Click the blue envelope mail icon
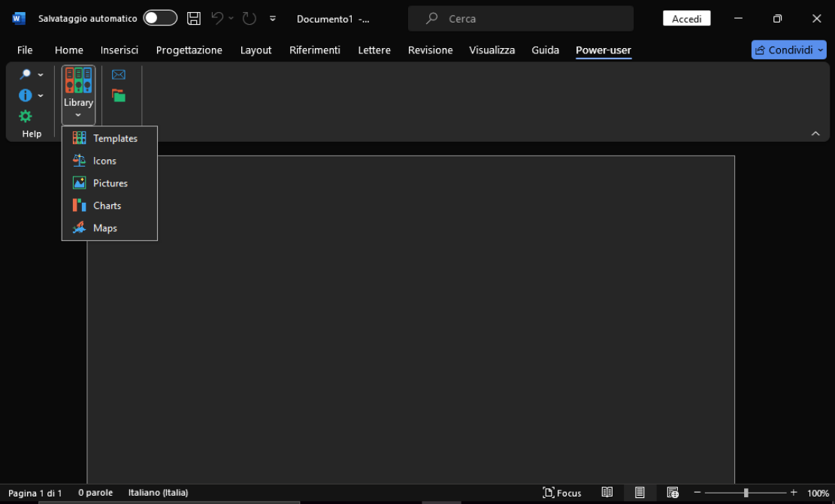Screen dimensions: 835x504 click(x=119, y=74)
